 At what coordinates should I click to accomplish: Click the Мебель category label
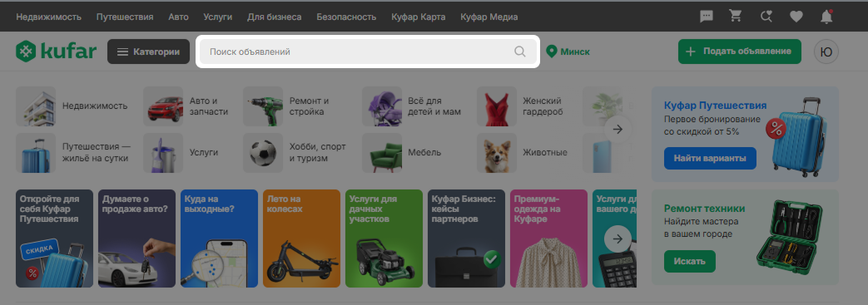click(x=424, y=153)
